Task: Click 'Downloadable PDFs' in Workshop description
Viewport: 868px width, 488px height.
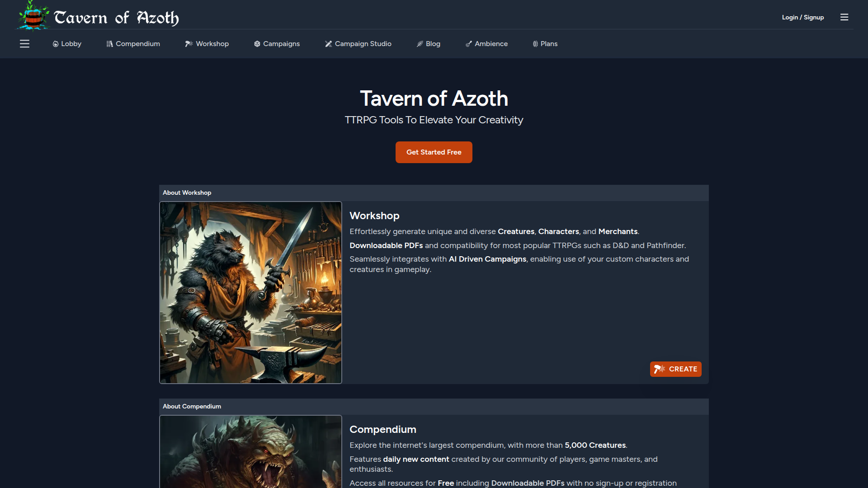Action: pyautogui.click(x=386, y=245)
